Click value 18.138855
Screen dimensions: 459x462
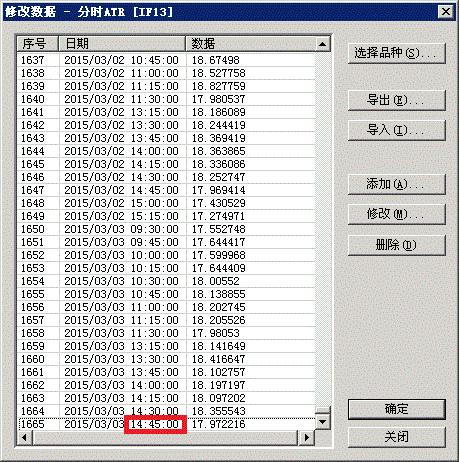coord(219,294)
